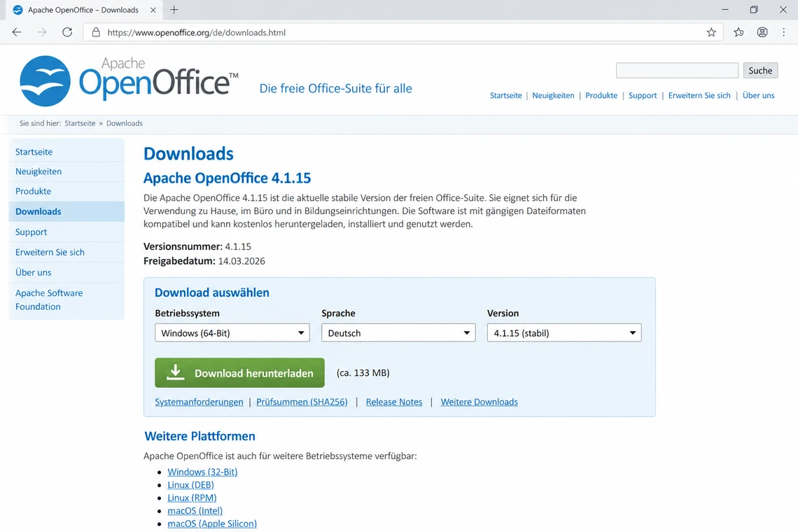The width and height of the screenshot is (798, 532).
Task: Open Erweitern Sie sich in top navigation
Action: click(x=699, y=95)
